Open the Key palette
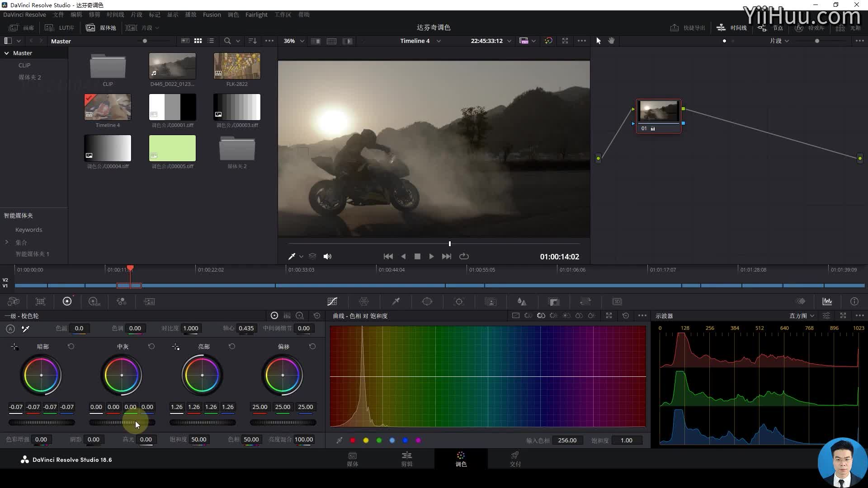The image size is (868, 488). click(554, 301)
